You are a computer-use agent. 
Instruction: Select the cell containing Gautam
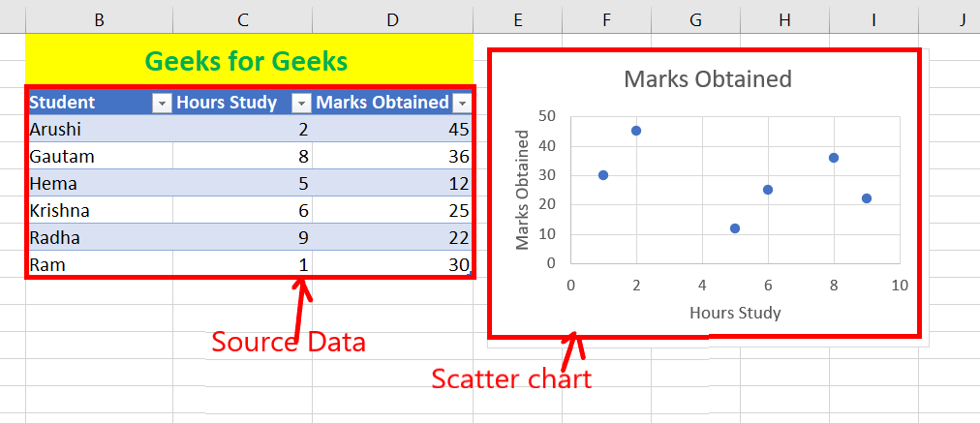[x=100, y=156]
